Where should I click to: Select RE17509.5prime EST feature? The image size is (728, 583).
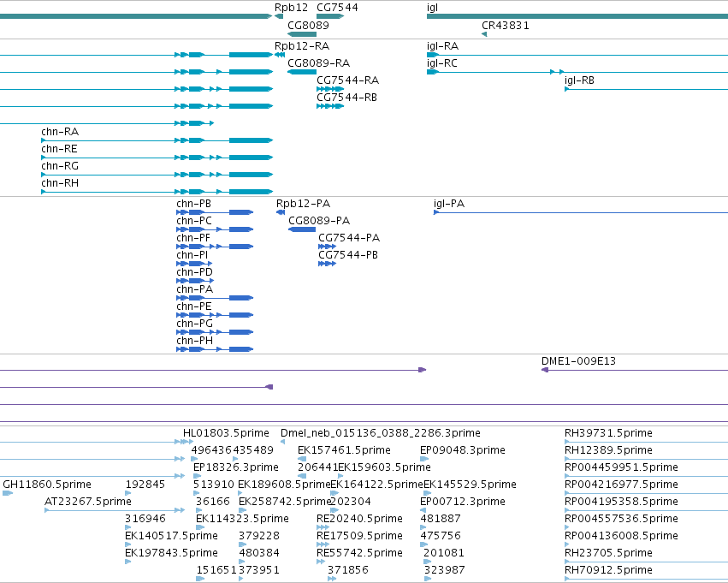(323, 544)
